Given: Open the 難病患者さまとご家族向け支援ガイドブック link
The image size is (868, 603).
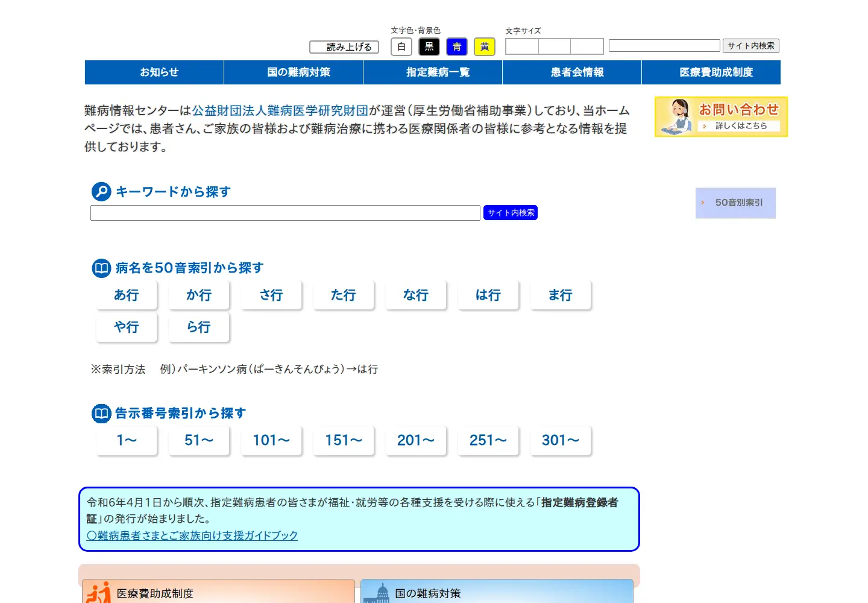Looking at the screenshot, I should click(x=192, y=535).
